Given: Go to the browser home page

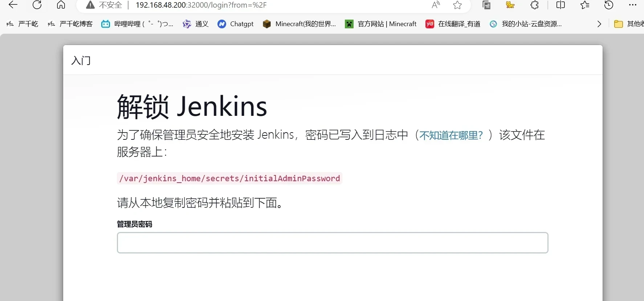Looking at the screenshot, I should click(61, 5).
